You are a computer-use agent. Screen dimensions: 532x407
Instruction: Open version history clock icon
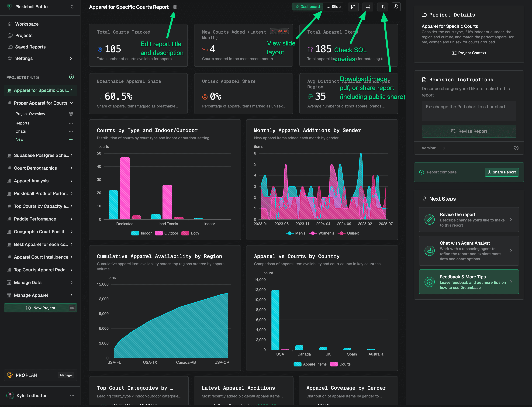516,148
